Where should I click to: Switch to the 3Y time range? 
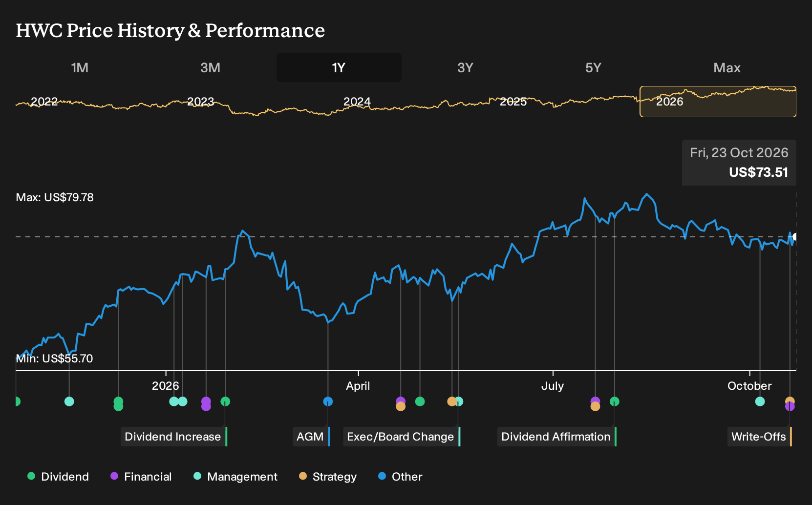465,67
